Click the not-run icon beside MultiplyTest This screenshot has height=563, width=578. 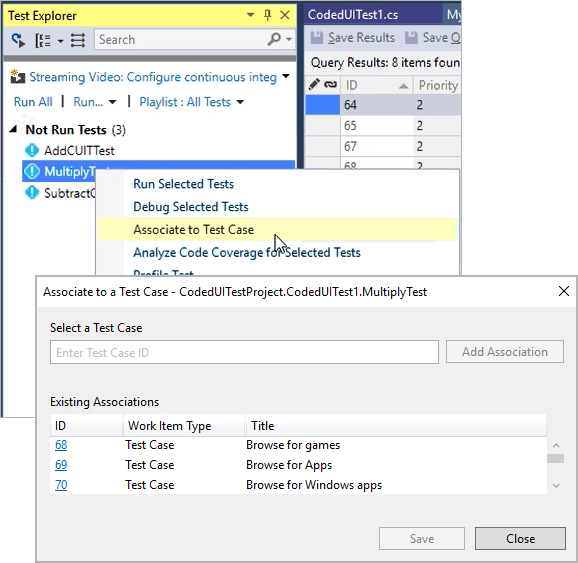(x=32, y=171)
